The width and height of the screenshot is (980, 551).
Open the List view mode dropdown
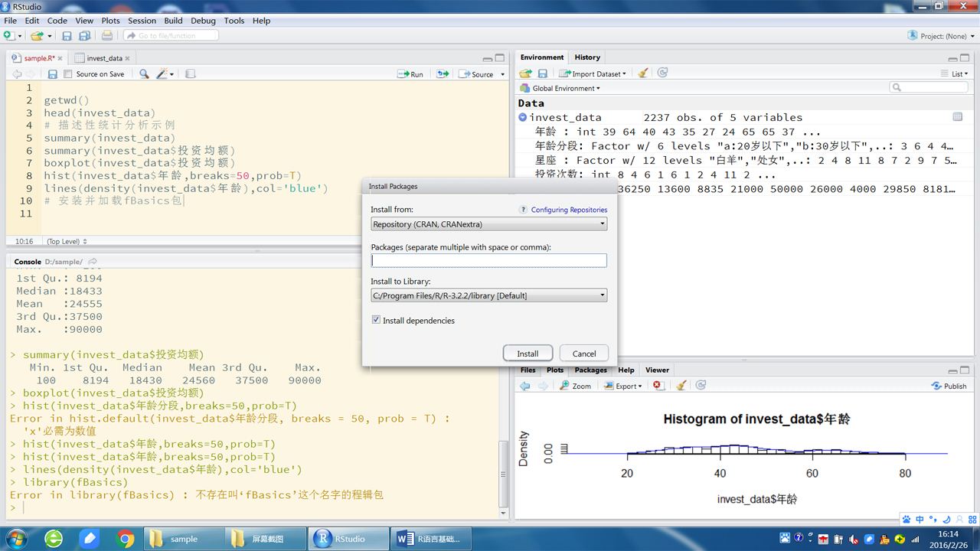pyautogui.click(x=955, y=73)
